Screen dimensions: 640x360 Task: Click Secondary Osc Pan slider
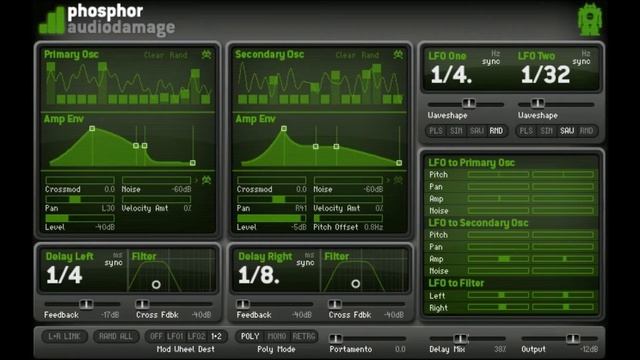coord(271,199)
